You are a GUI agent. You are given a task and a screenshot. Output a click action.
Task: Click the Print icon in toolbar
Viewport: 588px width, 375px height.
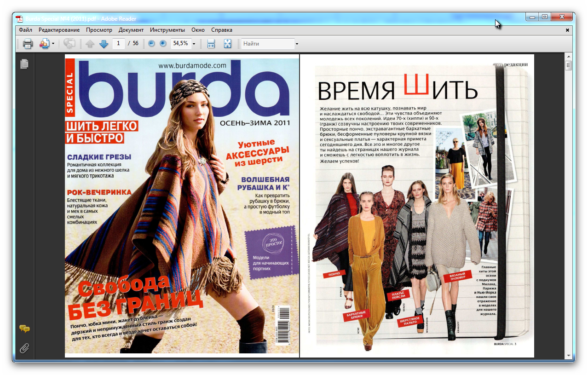28,44
